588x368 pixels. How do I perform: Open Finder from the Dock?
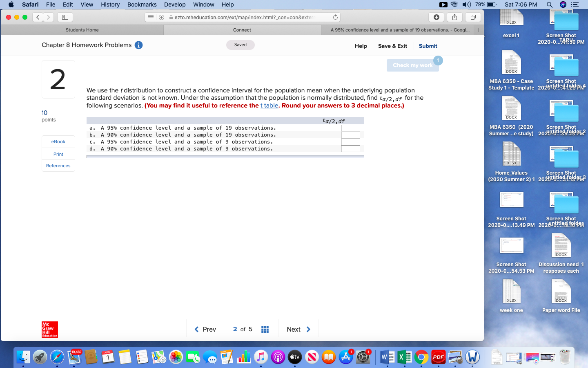pyautogui.click(x=23, y=357)
